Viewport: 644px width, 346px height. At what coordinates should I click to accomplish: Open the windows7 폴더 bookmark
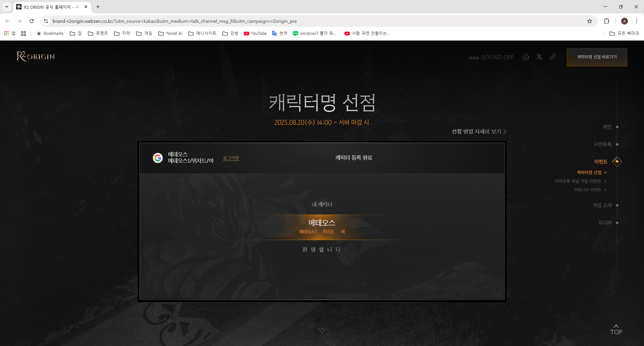pyautogui.click(x=315, y=33)
